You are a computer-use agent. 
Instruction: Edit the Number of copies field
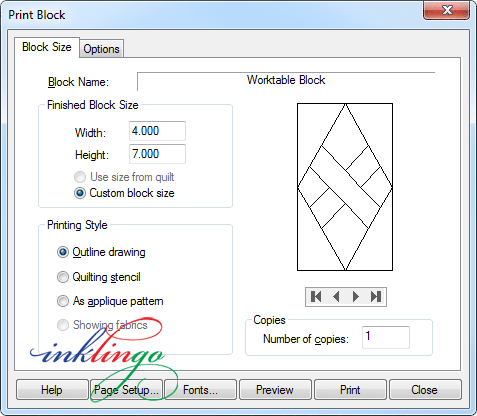click(x=386, y=337)
